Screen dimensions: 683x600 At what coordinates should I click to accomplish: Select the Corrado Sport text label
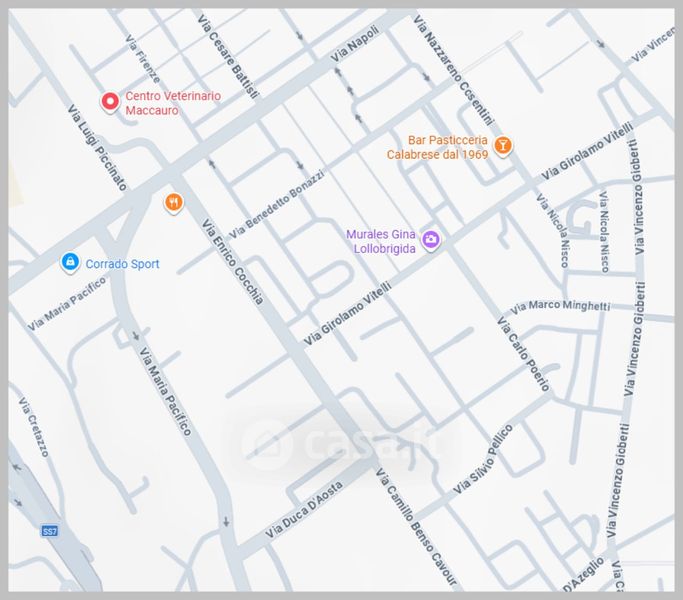pos(122,265)
